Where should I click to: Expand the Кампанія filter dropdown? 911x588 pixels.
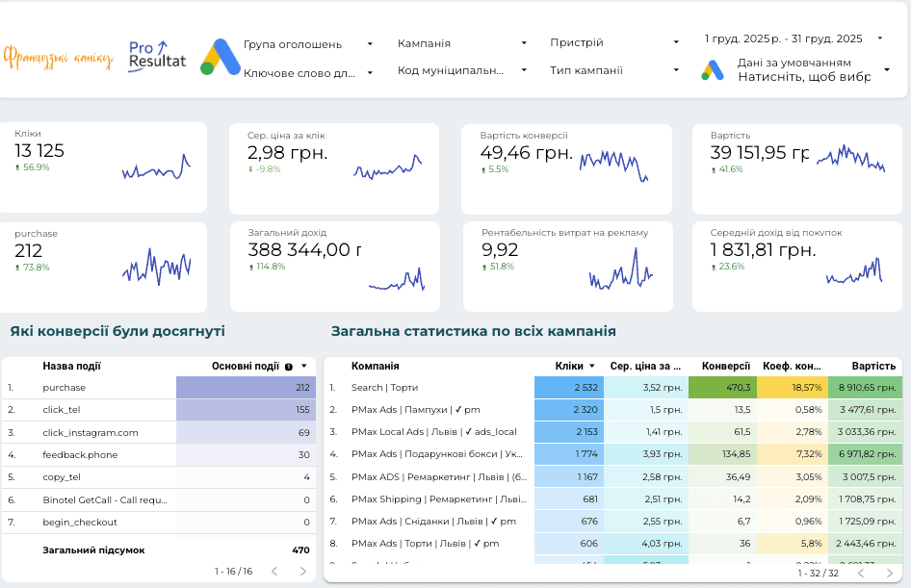(x=462, y=43)
